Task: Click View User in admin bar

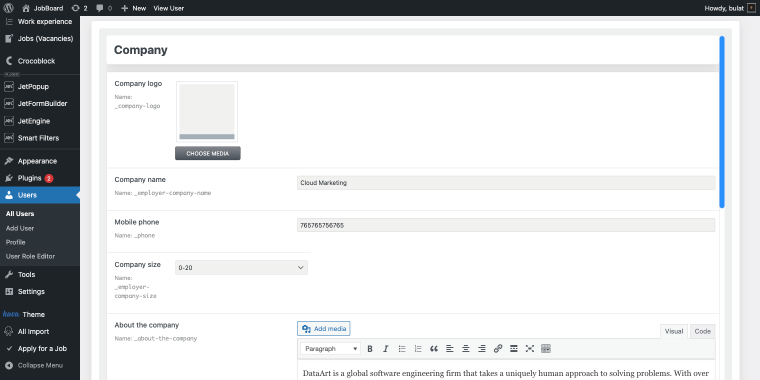Action: [169, 8]
